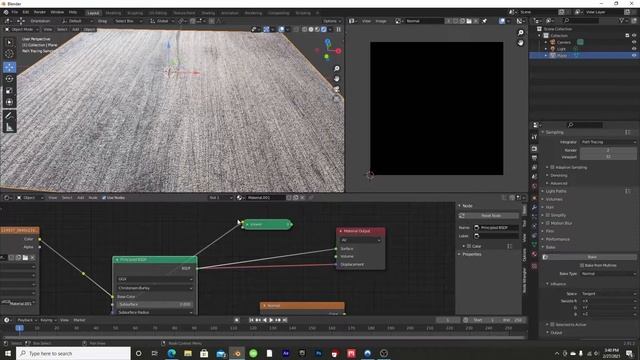Choose the Select Box tool arrow icon
The height and width of the screenshot is (360, 640).
tap(9, 42)
